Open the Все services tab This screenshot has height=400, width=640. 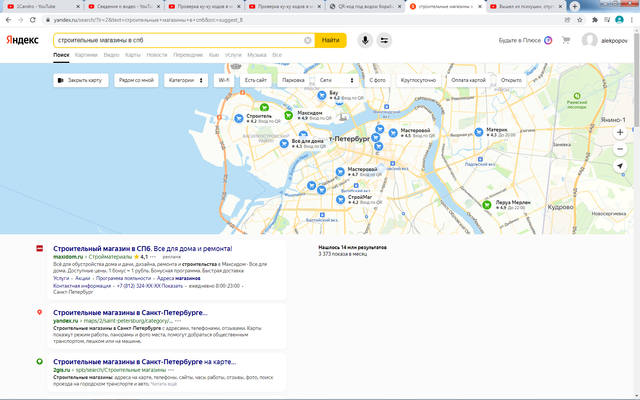pyautogui.click(x=277, y=55)
